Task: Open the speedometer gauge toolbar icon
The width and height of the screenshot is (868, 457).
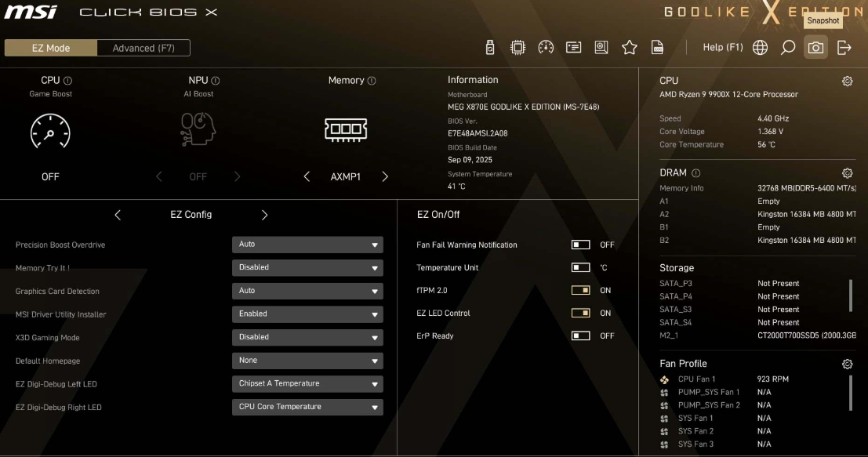Action: tap(545, 48)
